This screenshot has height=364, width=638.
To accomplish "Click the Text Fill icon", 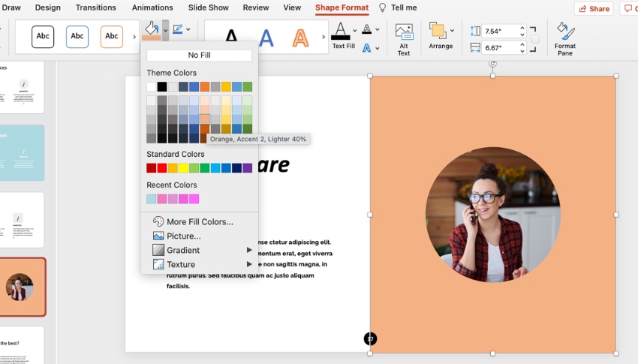I will 341,31.
